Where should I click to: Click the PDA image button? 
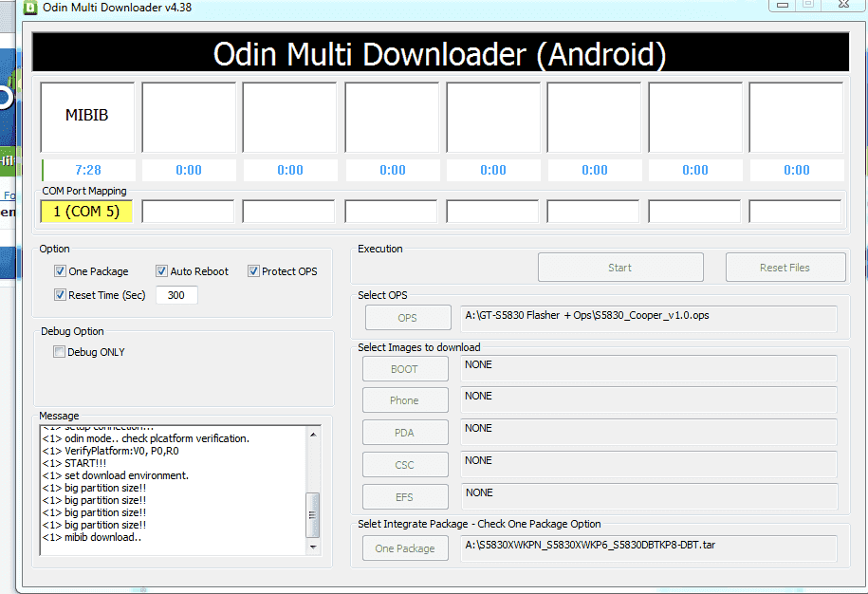[405, 433]
